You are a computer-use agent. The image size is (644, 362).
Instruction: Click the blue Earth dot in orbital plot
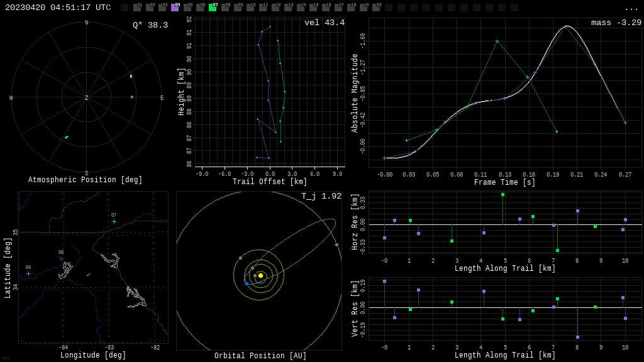[247, 283]
